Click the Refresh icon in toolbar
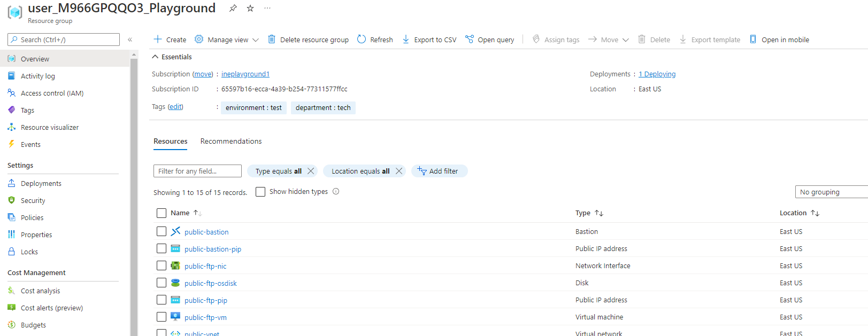This screenshot has height=336, width=868. tap(362, 40)
